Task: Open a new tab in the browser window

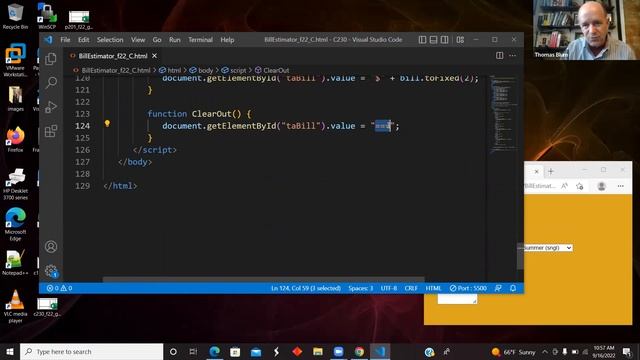Action: point(551,171)
